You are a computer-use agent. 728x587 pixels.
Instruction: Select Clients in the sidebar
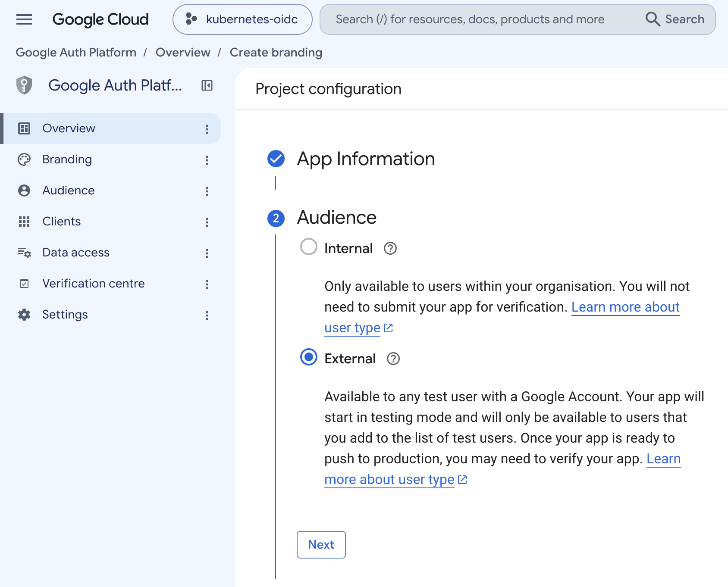click(111, 222)
